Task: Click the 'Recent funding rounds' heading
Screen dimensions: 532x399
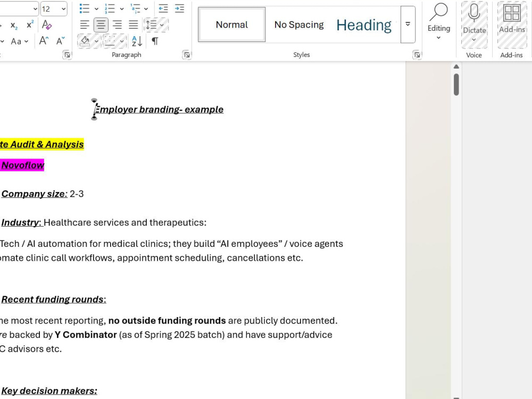Action: pos(53,299)
